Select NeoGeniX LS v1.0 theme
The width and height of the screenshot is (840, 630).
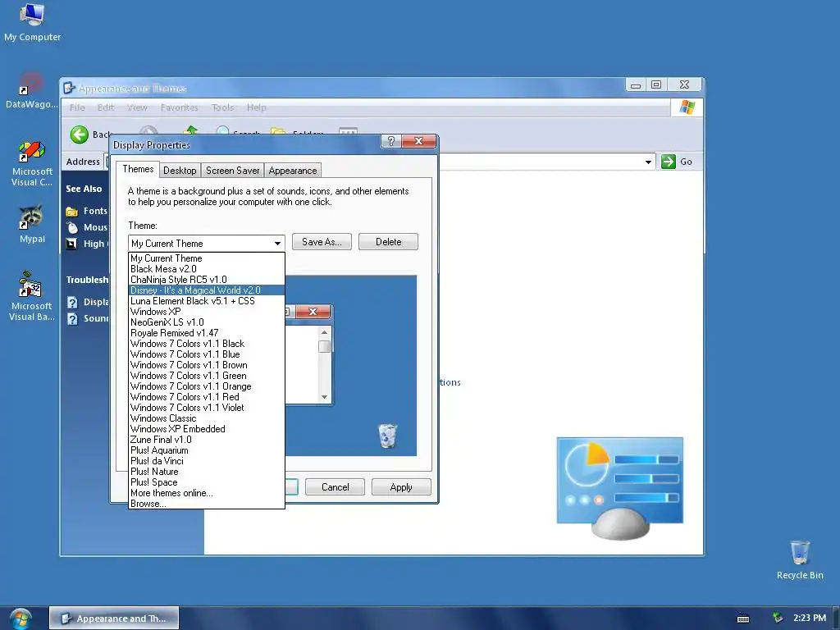206,322
